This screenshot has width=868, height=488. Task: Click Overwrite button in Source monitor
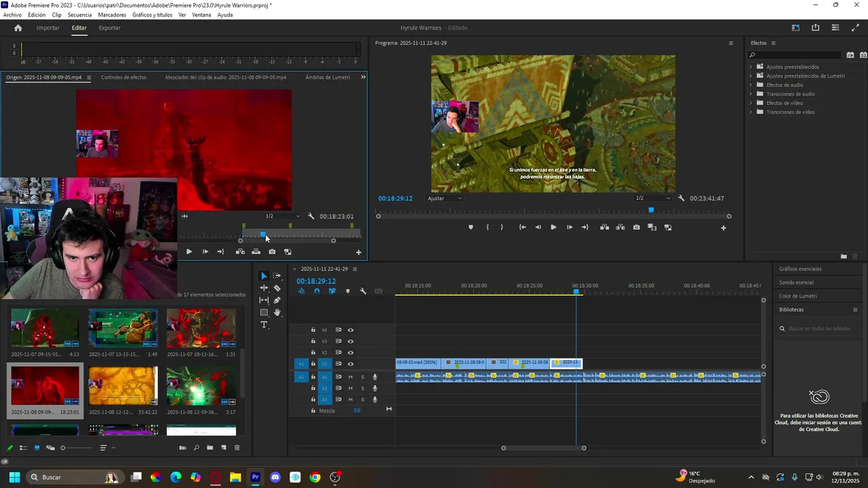click(256, 252)
